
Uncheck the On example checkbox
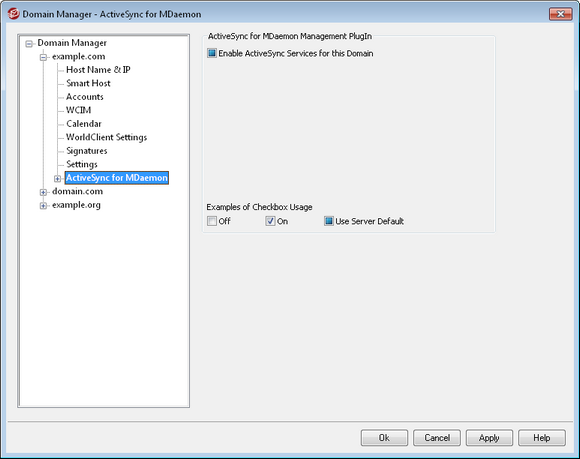(270, 221)
